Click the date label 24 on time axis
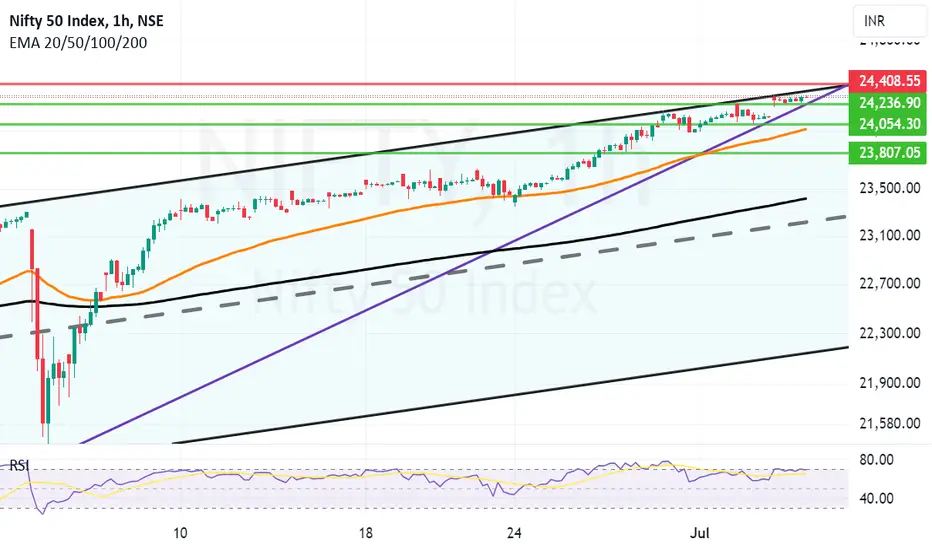 514,533
